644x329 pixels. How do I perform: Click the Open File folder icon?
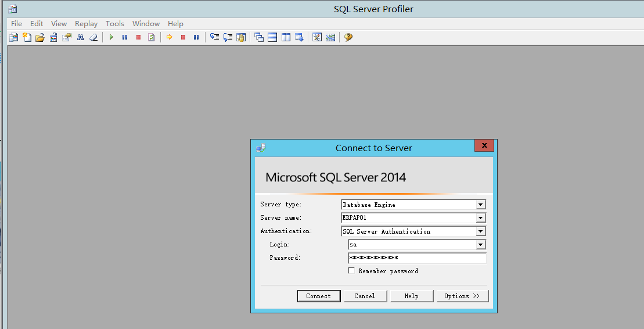[x=40, y=37]
